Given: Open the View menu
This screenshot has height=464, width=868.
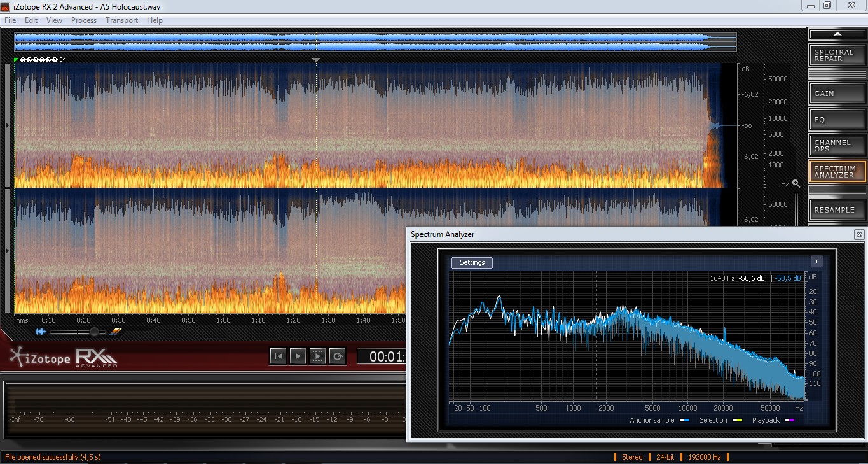Looking at the screenshot, I should [x=55, y=20].
